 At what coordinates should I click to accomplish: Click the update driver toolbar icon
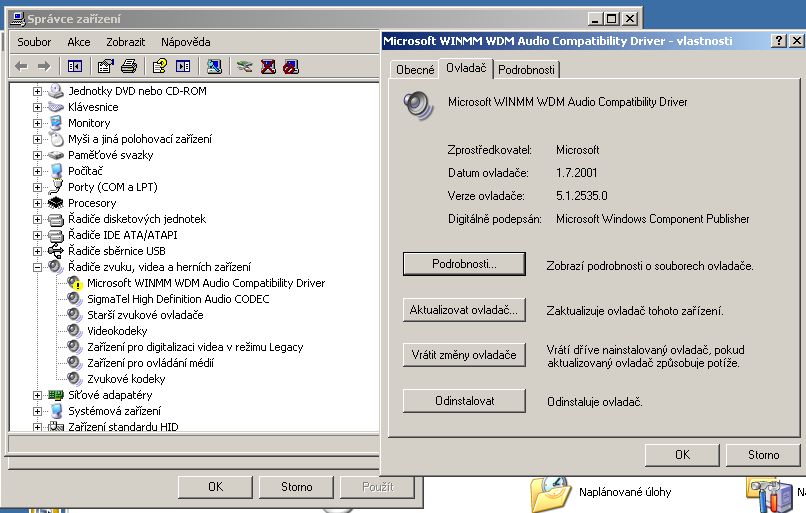(245, 66)
